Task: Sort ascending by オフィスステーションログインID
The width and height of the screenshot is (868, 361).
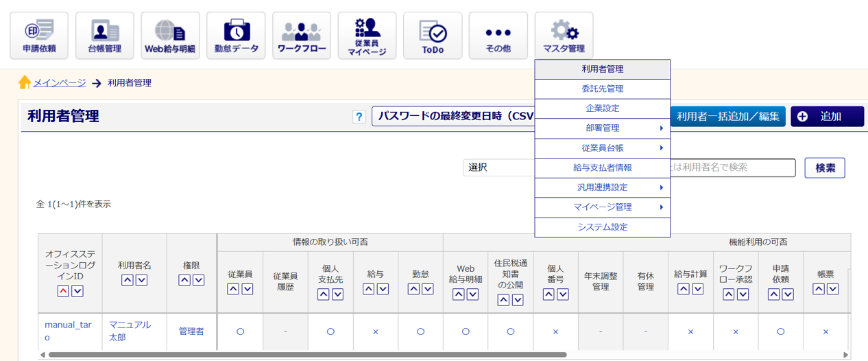Action: (63, 291)
